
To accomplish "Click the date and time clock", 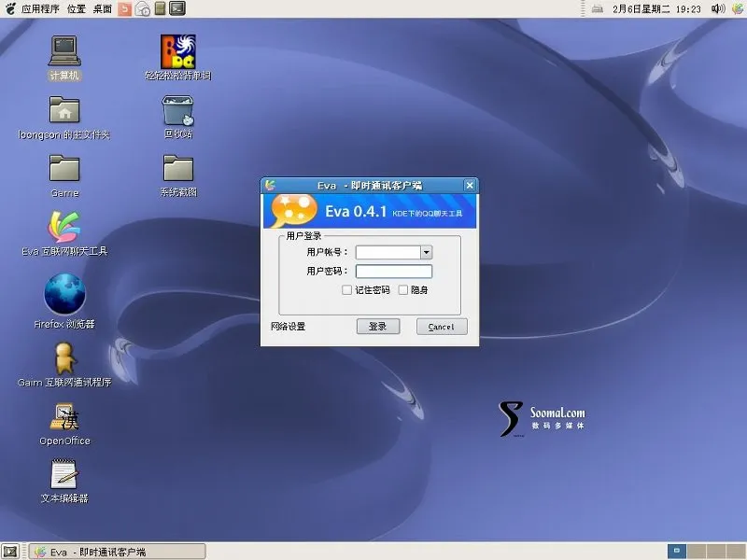I will coord(656,8).
